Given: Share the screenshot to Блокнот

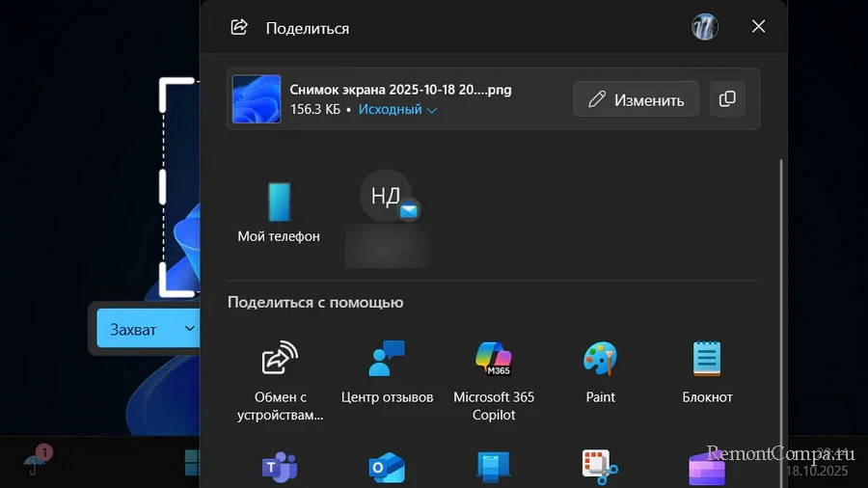Looking at the screenshot, I should pos(707,373).
